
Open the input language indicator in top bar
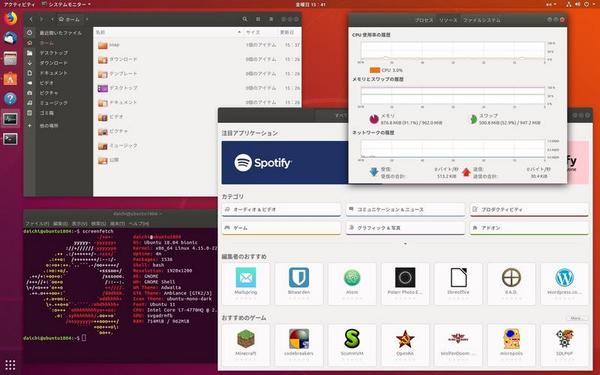[552, 4]
